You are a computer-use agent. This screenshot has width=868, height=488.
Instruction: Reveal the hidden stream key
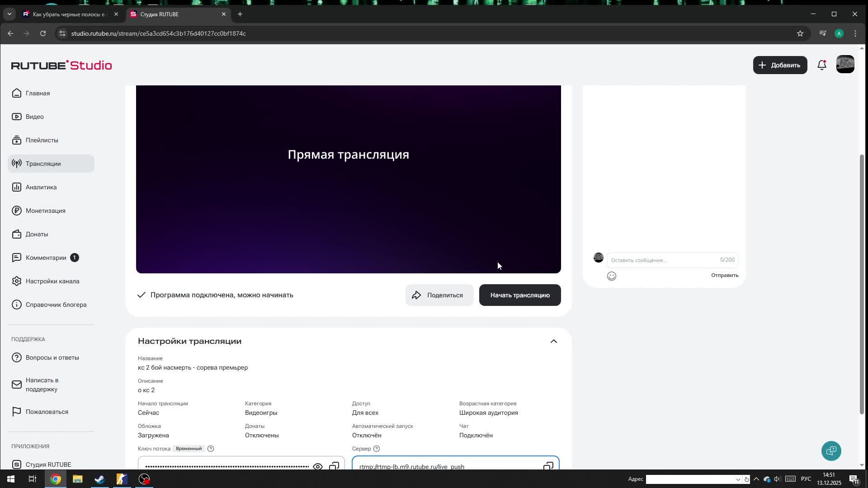[318, 466]
